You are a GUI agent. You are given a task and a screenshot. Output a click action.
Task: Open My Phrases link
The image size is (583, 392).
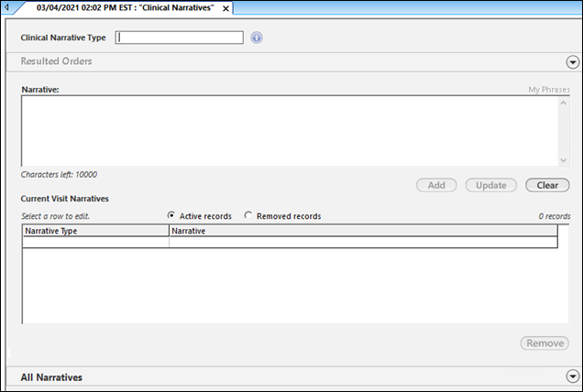pyautogui.click(x=549, y=90)
